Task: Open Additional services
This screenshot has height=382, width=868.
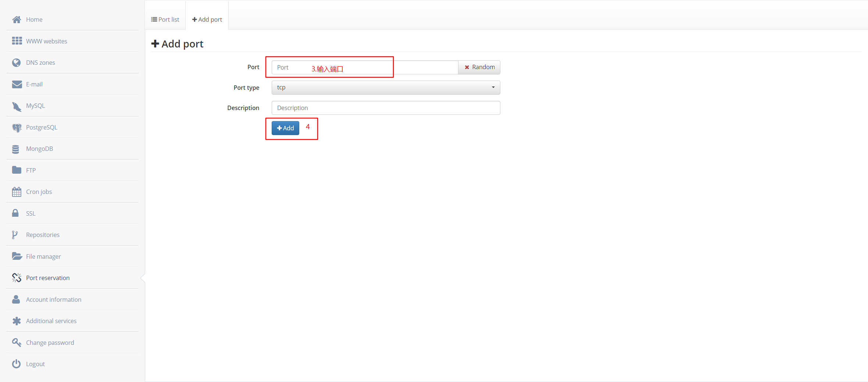Action: tap(51, 321)
